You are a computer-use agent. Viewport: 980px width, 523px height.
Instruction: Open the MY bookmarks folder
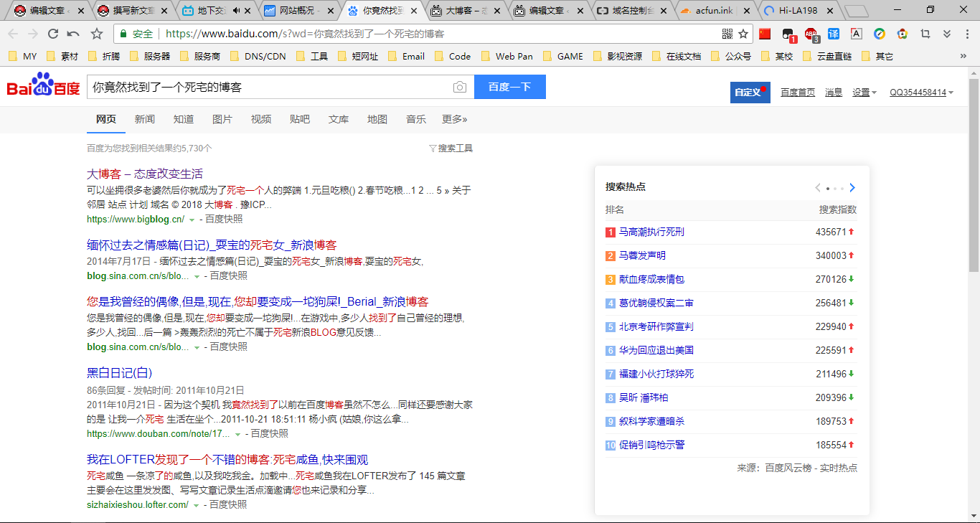(23, 56)
